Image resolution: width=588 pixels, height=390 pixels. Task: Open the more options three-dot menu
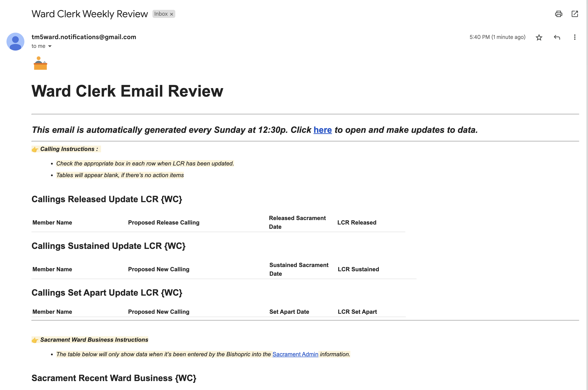[575, 37]
